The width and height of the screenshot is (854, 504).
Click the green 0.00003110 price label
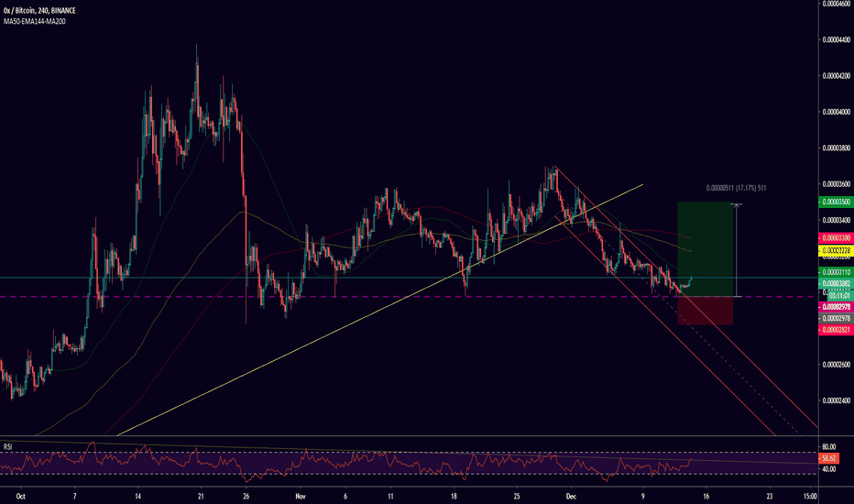[835, 272]
